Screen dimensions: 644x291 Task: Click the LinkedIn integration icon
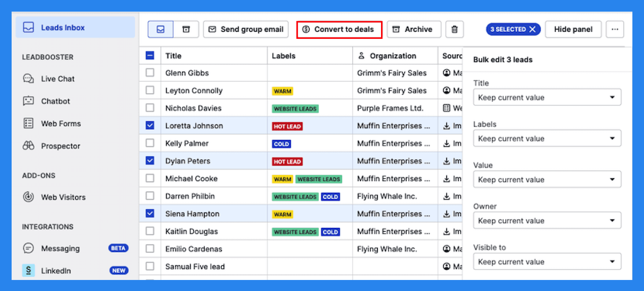pos(28,270)
